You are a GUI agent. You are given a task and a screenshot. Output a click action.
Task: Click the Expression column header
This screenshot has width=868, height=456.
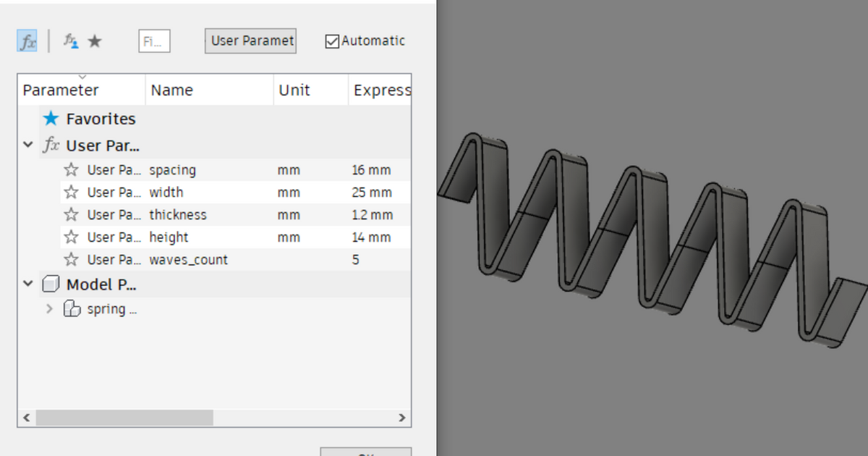click(x=380, y=90)
